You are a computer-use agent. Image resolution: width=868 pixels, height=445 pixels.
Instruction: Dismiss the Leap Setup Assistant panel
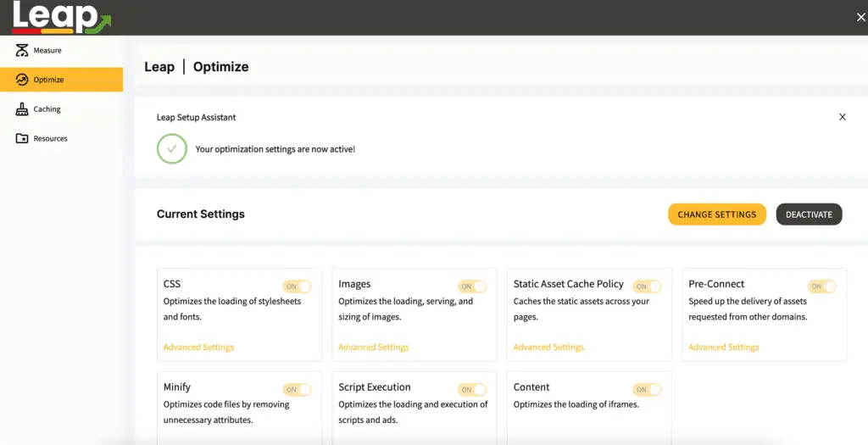tap(842, 117)
